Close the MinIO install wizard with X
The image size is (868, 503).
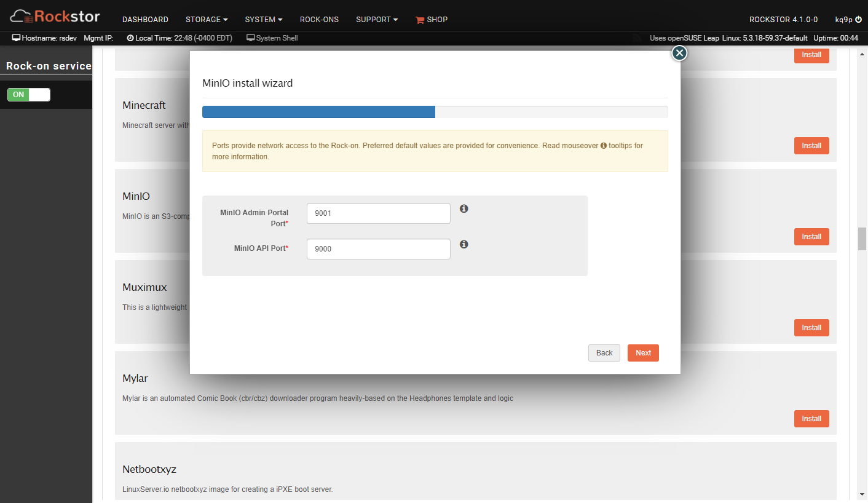coord(679,53)
